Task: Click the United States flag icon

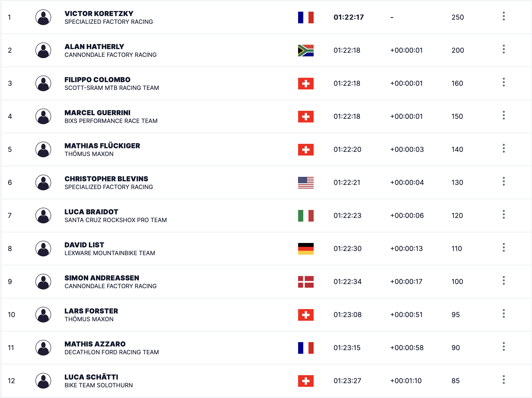Action: 306,183
